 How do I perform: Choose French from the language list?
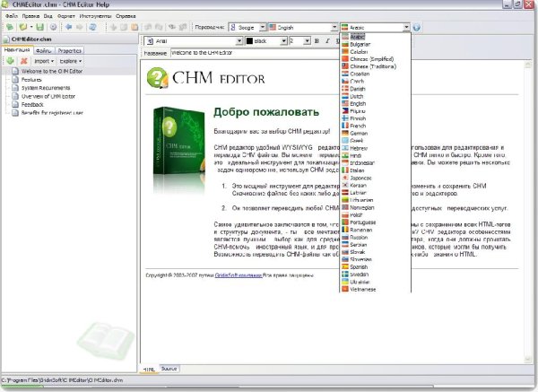(x=376, y=126)
